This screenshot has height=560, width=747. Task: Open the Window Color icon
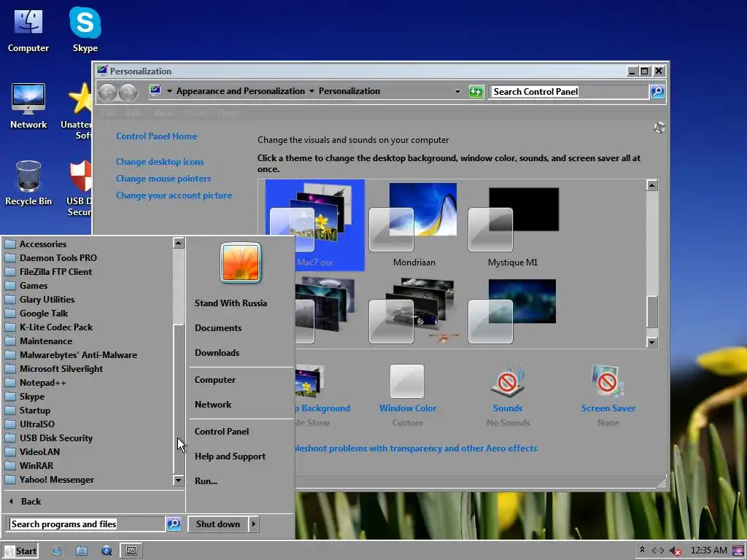[407, 381]
